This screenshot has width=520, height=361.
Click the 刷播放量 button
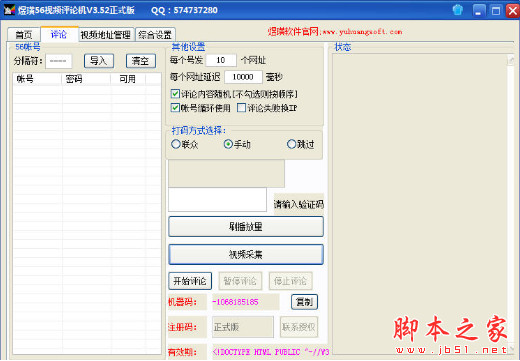[246, 227]
